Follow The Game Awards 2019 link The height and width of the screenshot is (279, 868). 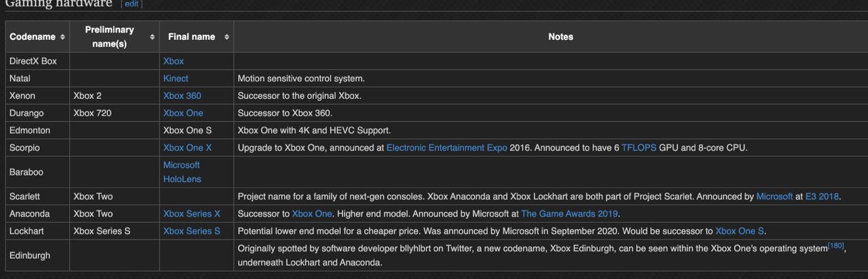pyautogui.click(x=569, y=214)
